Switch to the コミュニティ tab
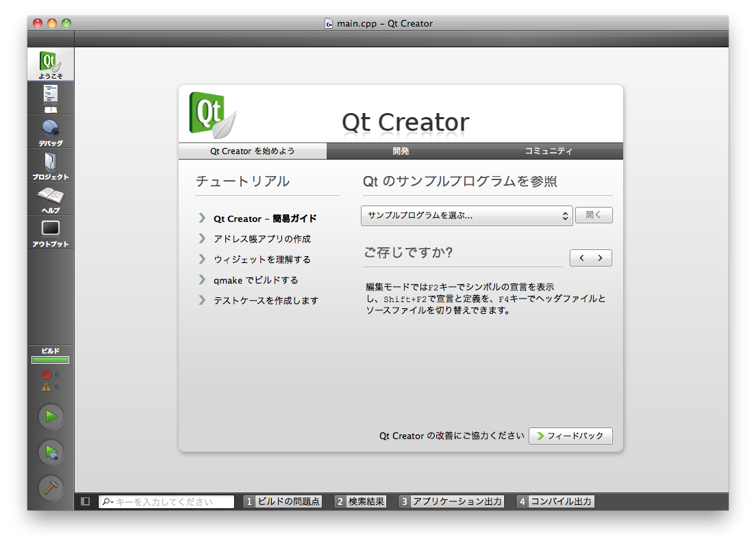The height and width of the screenshot is (548, 756). (x=549, y=151)
